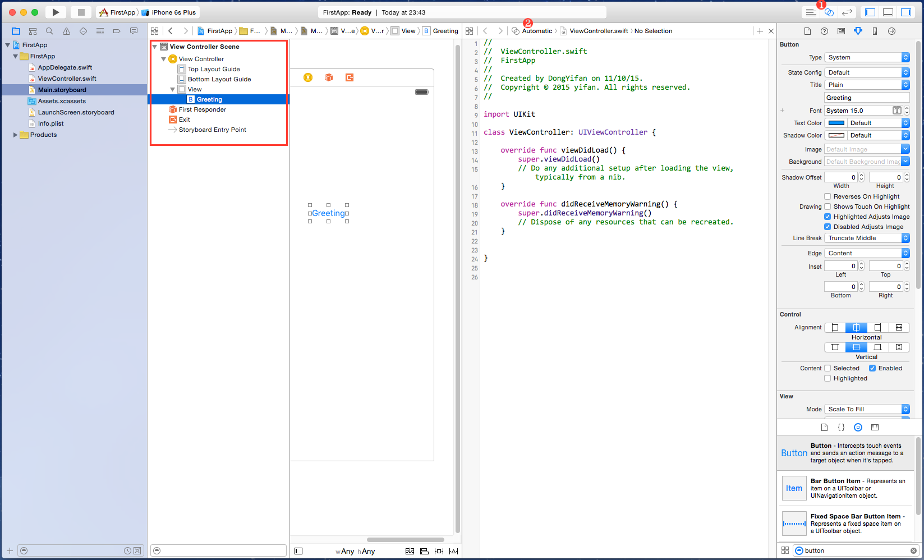Image resolution: width=924 pixels, height=560 pixels.
Task: Click the Run (play) button
Action: [x=56, y=12]
